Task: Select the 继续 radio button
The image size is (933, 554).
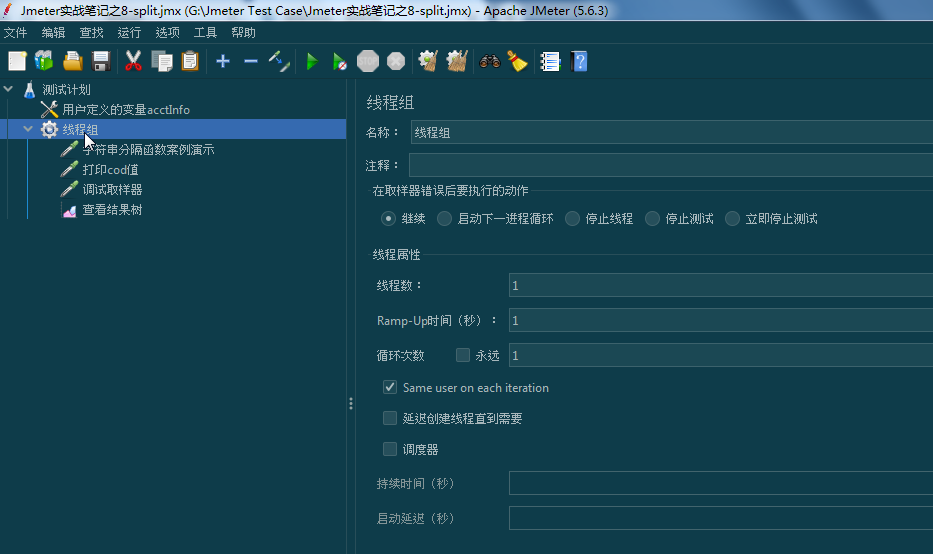Action: click(389, 219)
